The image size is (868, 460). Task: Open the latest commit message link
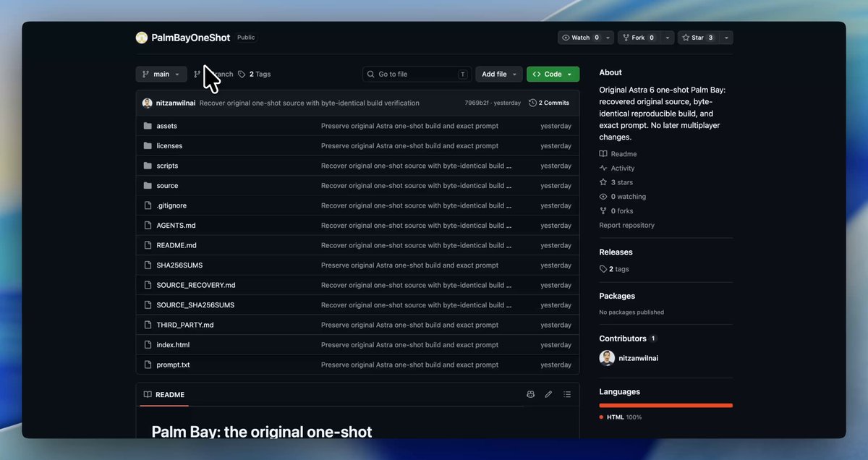(x=310, y=103)
